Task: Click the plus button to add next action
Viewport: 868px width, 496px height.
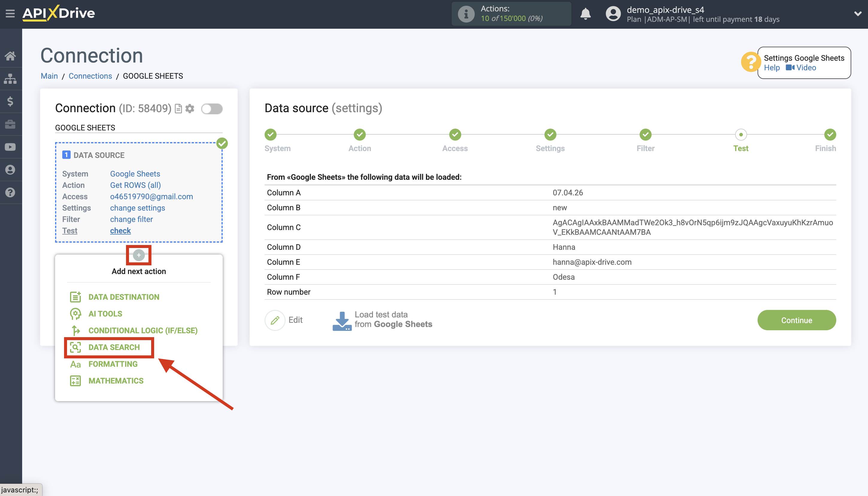Action: click(139, 255)
